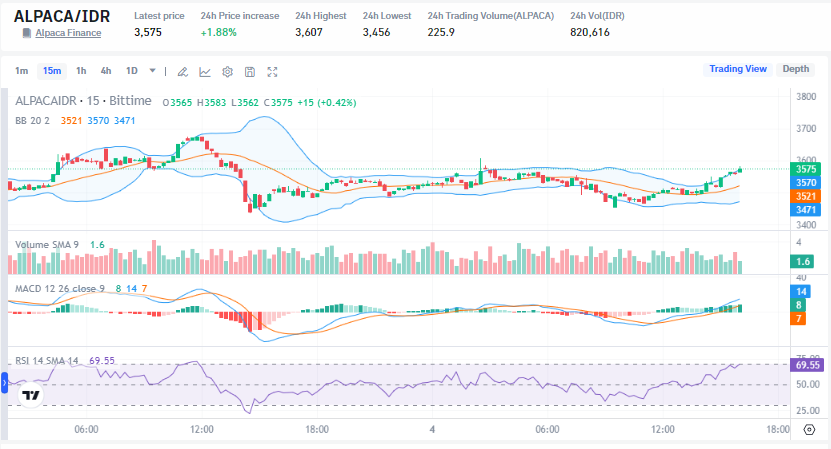Screen dimensions: 831x449
Task: Click the 820,616 24h Vol(IDR) value
Action: (x=590, y=32)
